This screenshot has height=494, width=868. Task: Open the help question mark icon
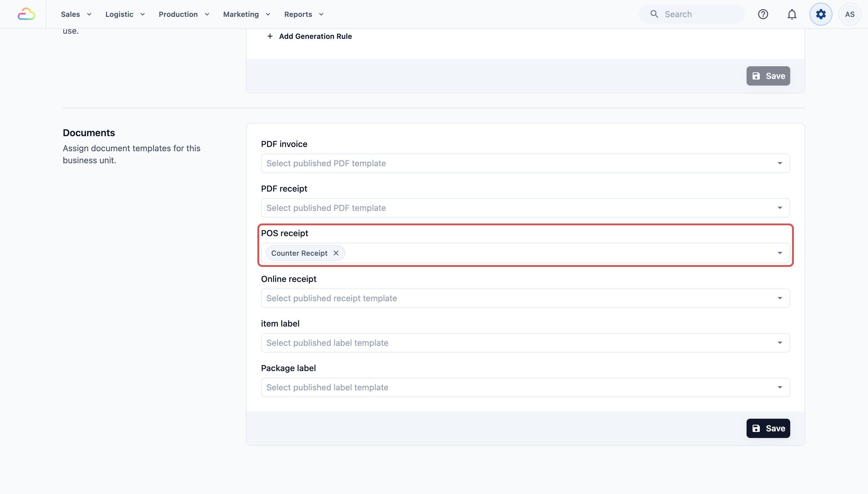(x=763, y=14)
